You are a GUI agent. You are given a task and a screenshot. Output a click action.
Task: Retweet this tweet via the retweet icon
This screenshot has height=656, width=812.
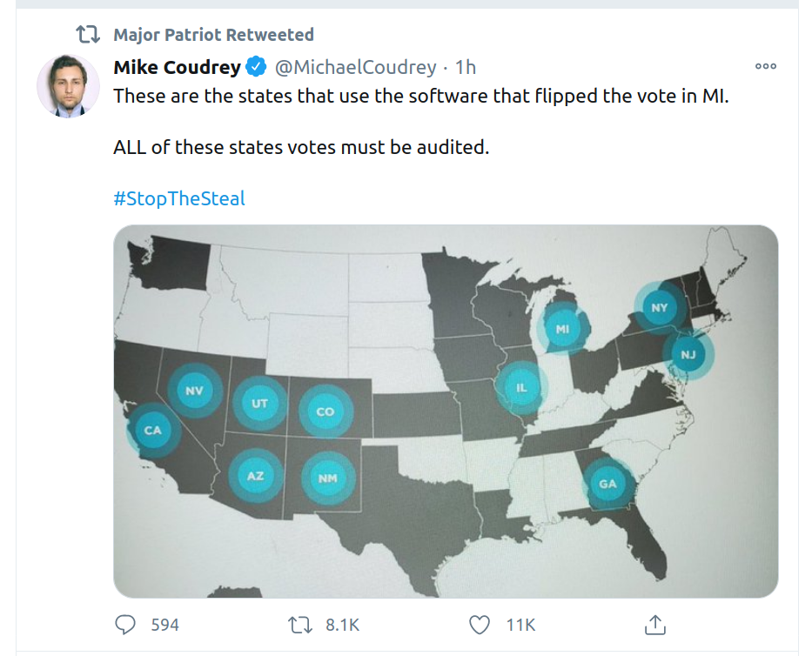(299, 624)
